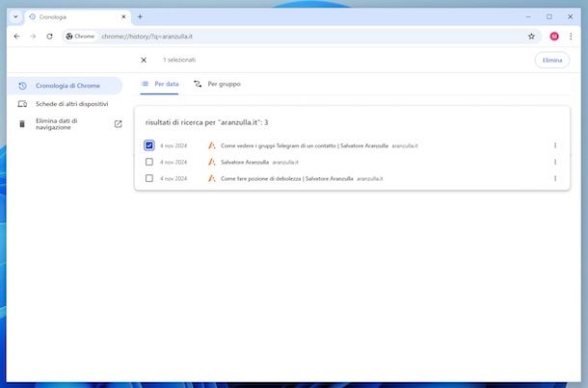
Task: Click the favicon on pozione di debolezza entry
Action: pyautogui.click(x=212, y=178)
